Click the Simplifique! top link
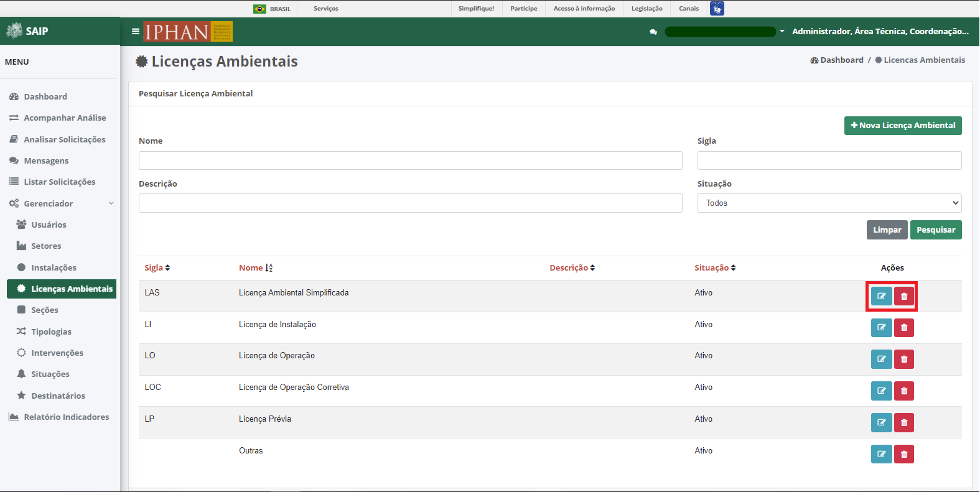 click(x=476, y=9)
